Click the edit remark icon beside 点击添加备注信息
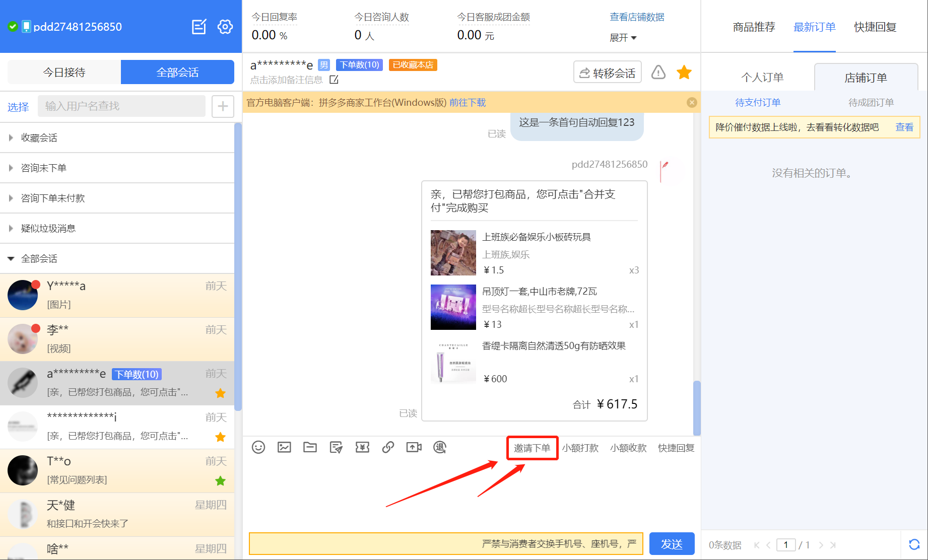This screenshot has width=928, height=560. (x=334, y=80)
